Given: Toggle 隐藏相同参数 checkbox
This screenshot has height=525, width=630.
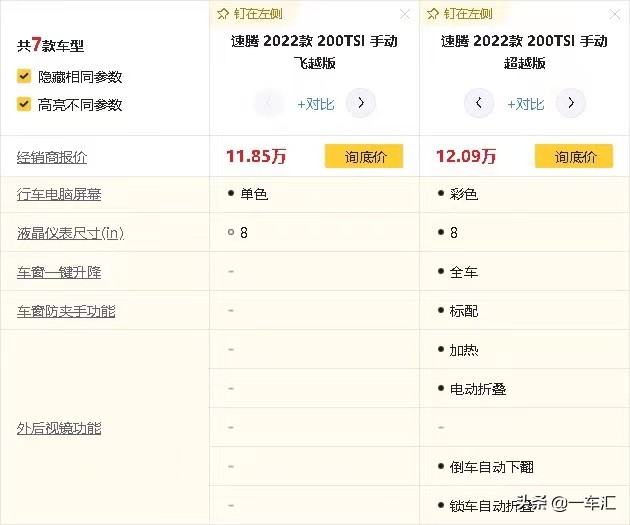Looking at the screenshot, I should [x=23, y=76].
